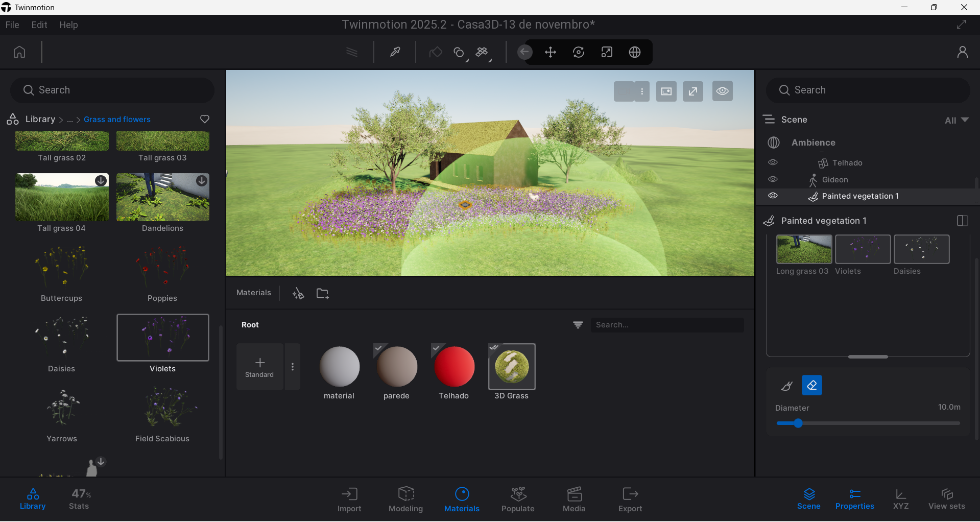The image size is (980, 522).
Task: Select the vegetation eraser tool
Action: point(811,386)
